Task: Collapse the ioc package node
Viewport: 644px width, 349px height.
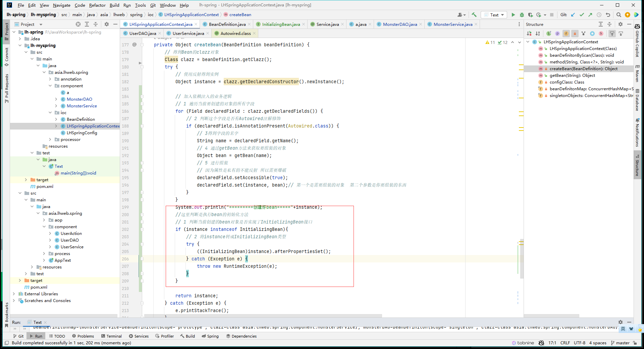Action: [x=50, y=113]
